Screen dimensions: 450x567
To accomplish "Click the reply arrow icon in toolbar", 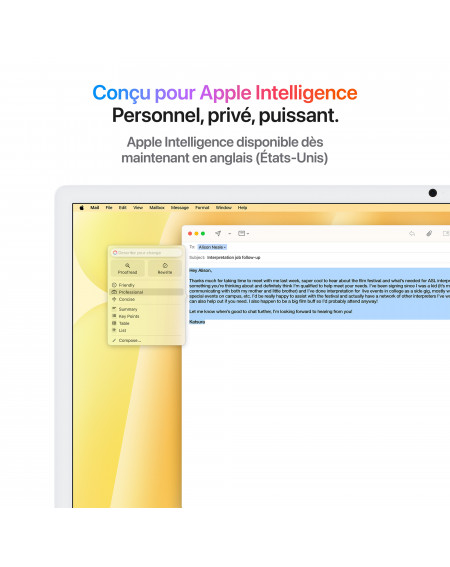I will point(412,234).
